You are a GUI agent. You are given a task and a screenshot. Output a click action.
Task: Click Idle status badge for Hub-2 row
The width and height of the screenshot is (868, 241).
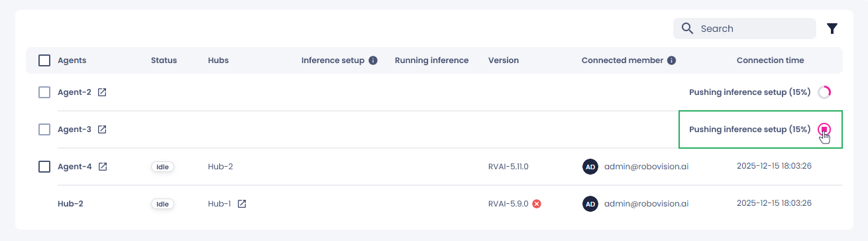tap(162, 204)
